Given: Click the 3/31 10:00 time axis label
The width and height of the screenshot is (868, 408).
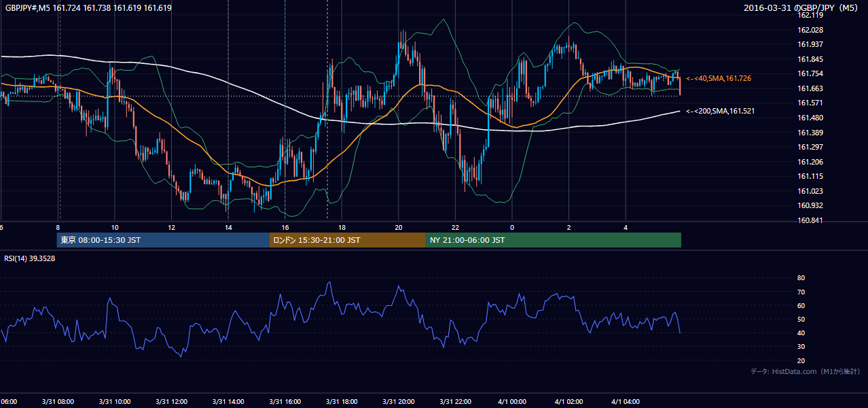Looking at the screenshot, I should click(115, 402).
